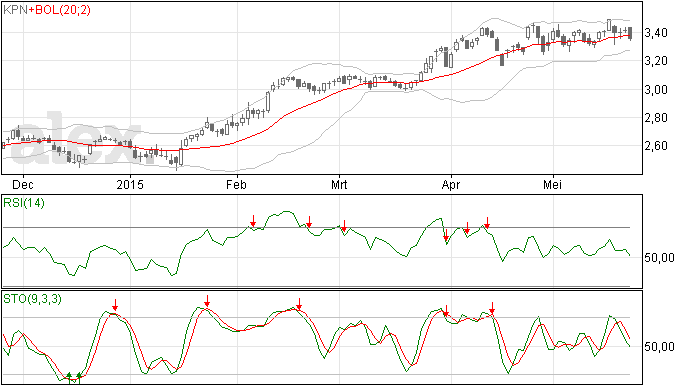Image resolution: width=690 pixels, height=387 pixels.
Task: Click the Dec date axis label
Action: (x=22, y=184)
